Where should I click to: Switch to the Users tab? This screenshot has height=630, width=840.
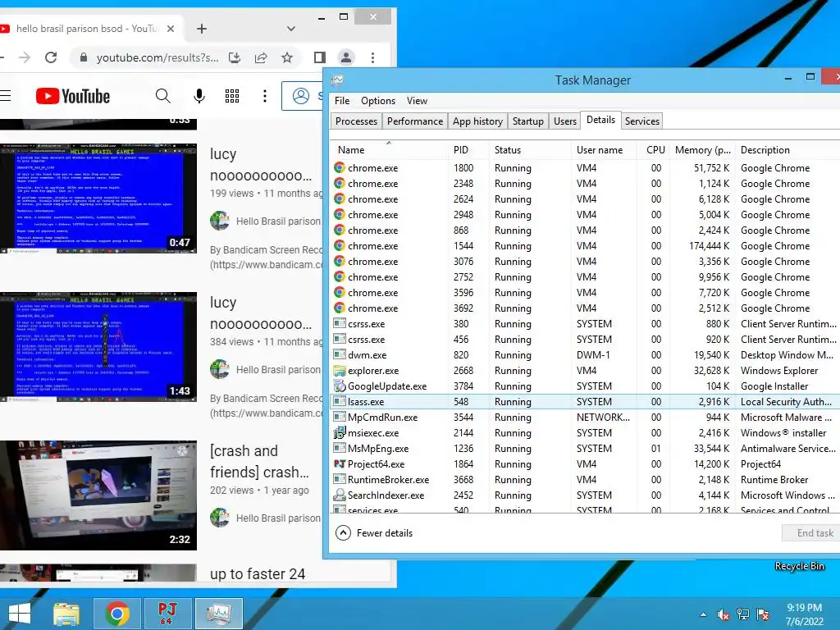click(x=565, y=121)
